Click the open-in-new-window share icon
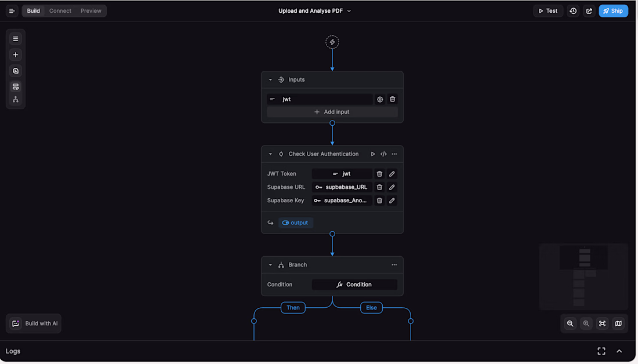Image resolution: width=638 pixels, height=364 pixels. click(x=589, y=11)
